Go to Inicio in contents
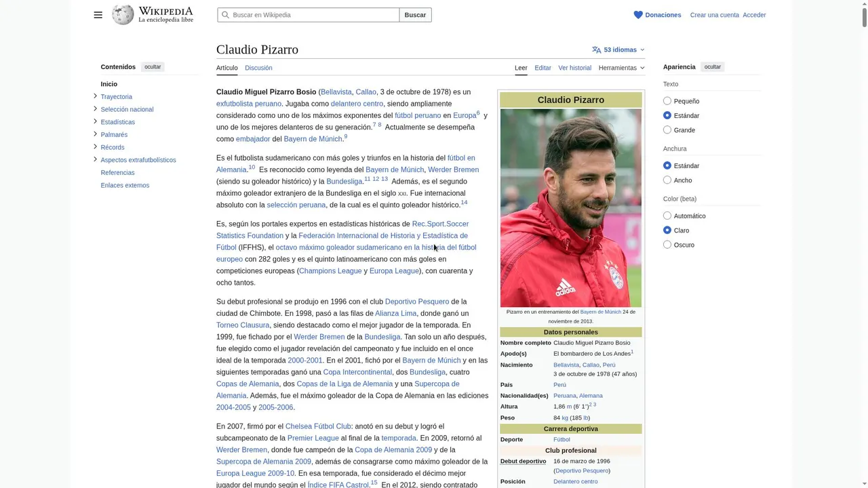Screen dimensions: 868x488 pyautogui.click(x=108, y=84)
